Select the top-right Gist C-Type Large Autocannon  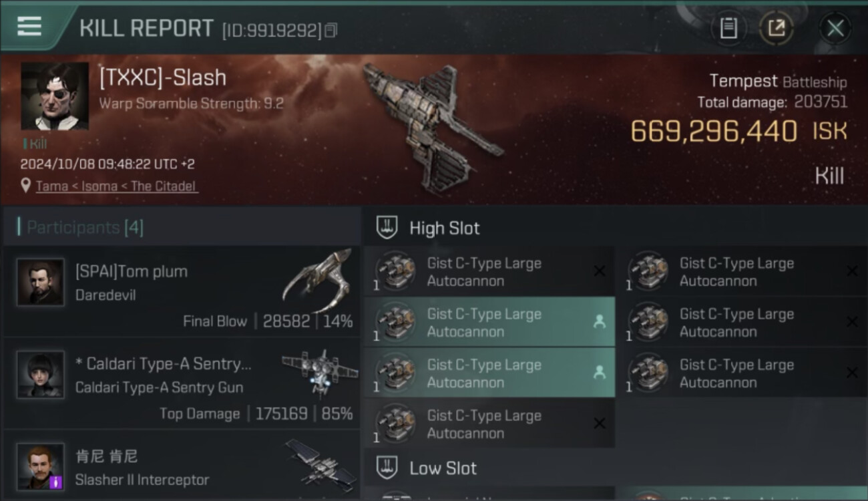pos(742,271)
